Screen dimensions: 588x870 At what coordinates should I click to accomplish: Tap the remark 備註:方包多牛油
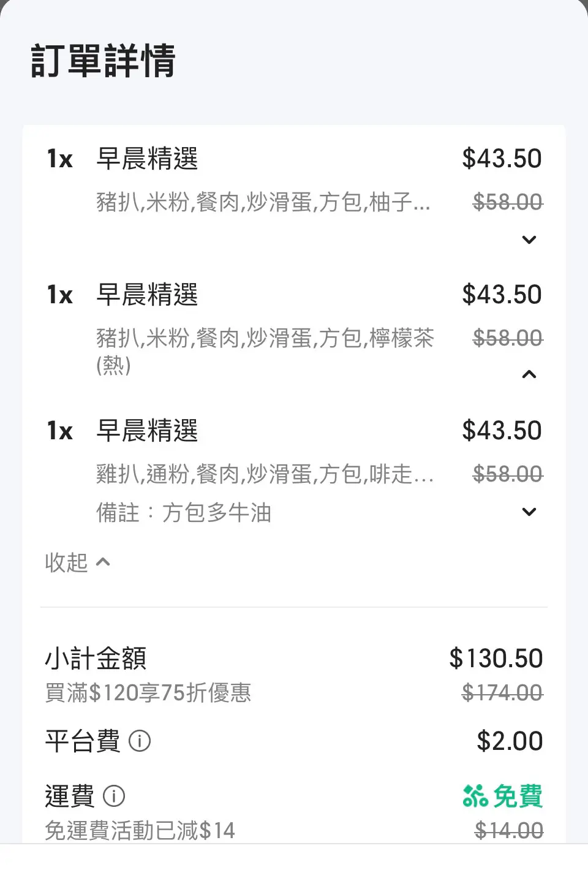tap(184, 513)
